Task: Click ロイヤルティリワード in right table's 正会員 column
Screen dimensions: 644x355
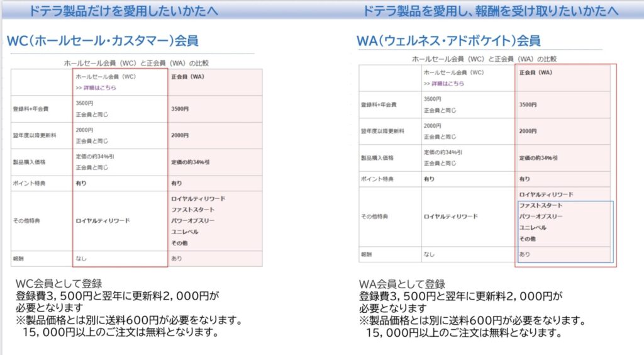Action: click(x=546, y=194)
